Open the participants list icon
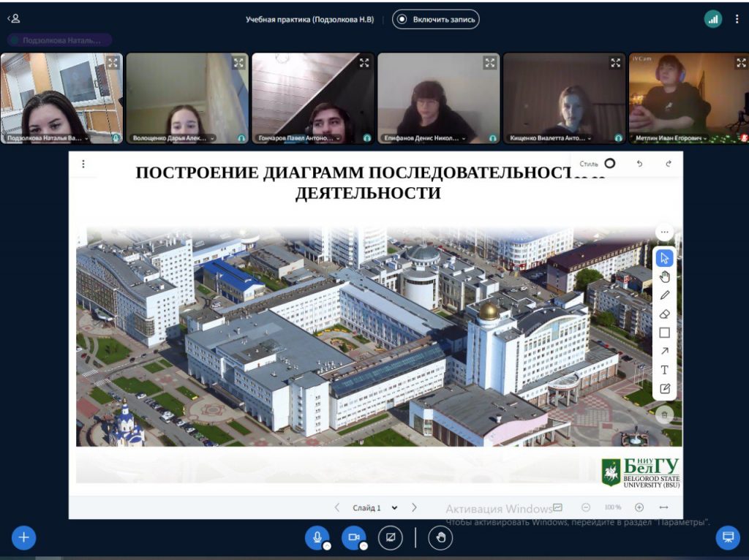 point(13,18)
